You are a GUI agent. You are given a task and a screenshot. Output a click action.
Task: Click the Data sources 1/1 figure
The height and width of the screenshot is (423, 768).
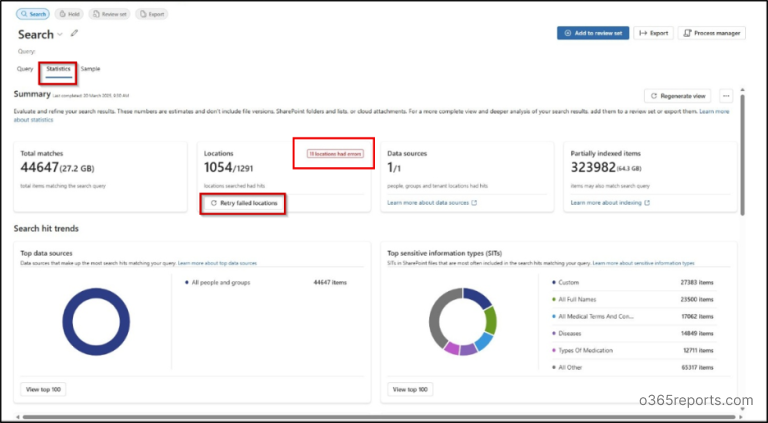click(x=394, y=168)
